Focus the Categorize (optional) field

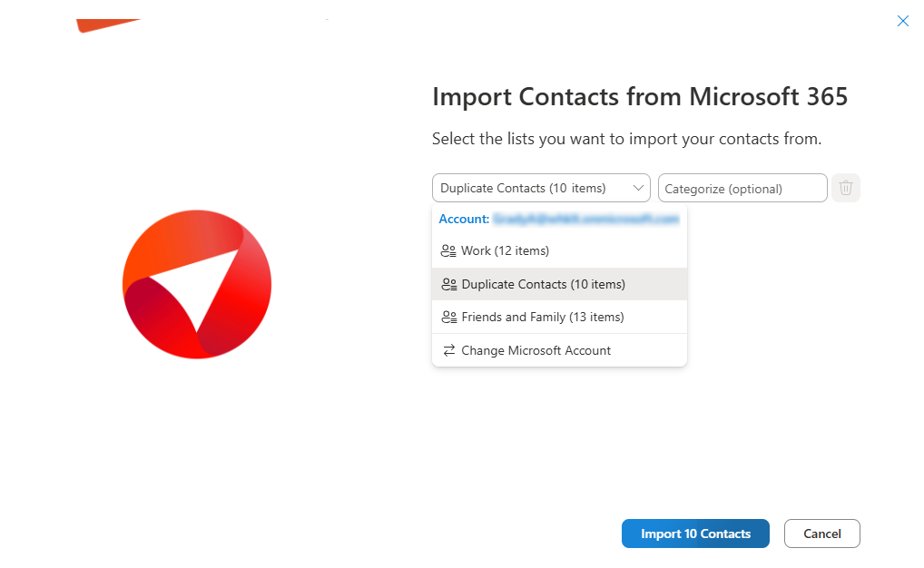point(742,189)
